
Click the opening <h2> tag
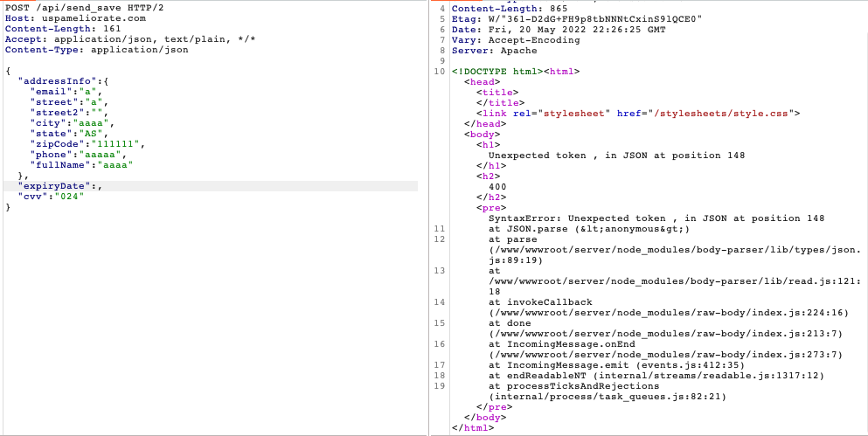pyautogui.click(x=489, y=176)
